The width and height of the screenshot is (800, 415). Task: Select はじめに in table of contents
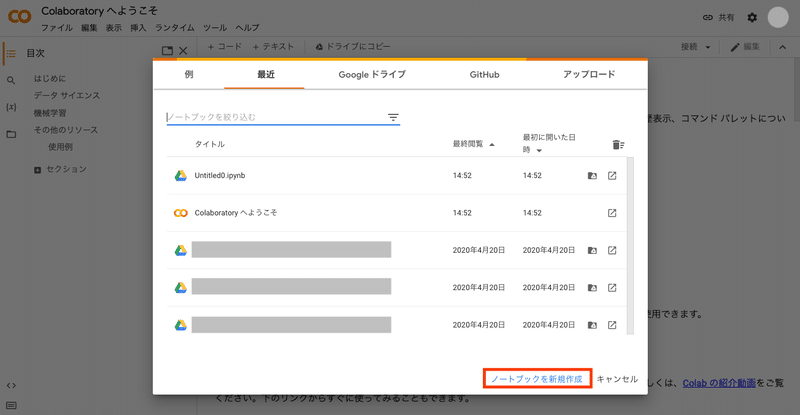50,79
